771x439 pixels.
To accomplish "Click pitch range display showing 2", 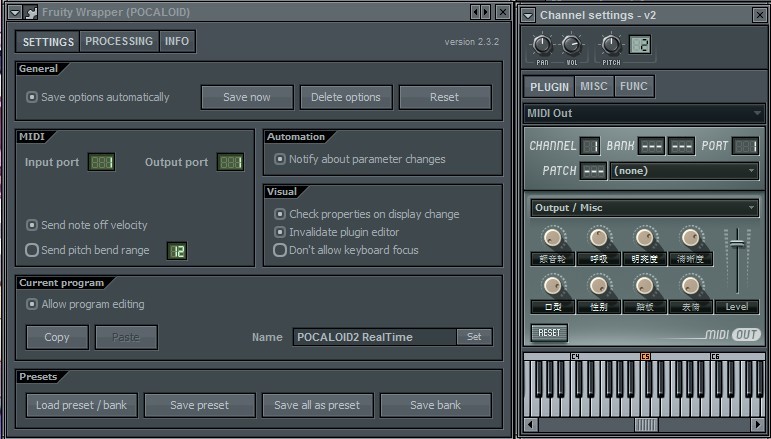I will pos(640,45).
